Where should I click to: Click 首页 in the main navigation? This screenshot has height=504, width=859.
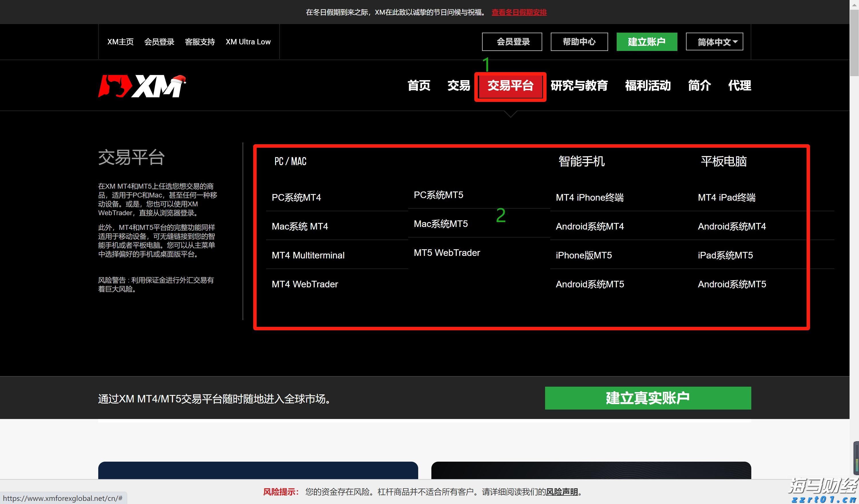tap(418, 86)
